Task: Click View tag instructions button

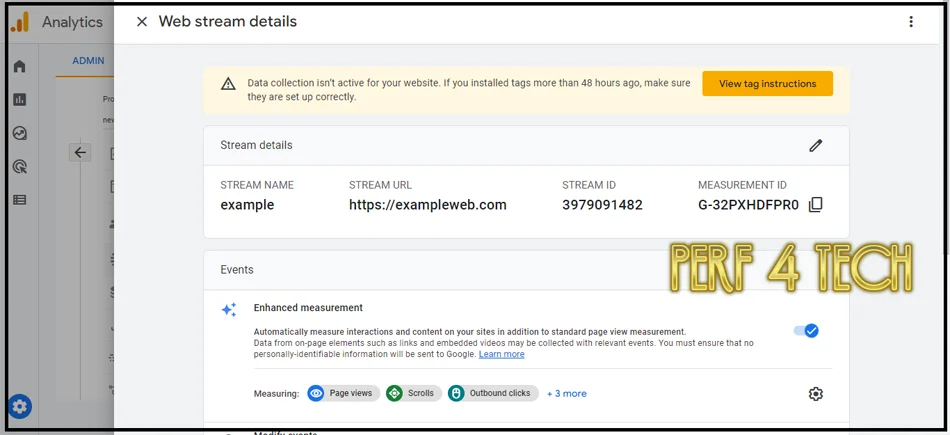Action: [x=768, y=84]
